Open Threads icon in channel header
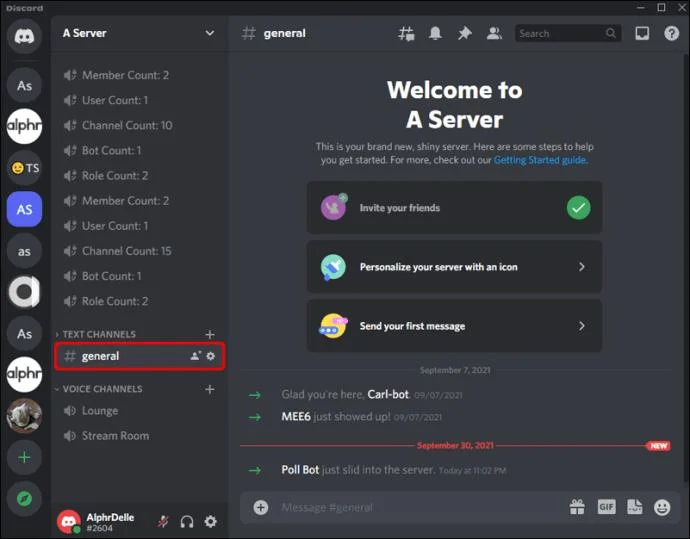Screen dimensions: 690x539 click(406, 33)
